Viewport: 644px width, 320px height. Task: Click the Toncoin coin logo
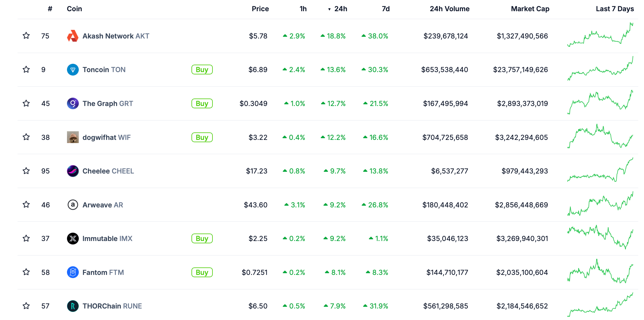coord(73,70)
